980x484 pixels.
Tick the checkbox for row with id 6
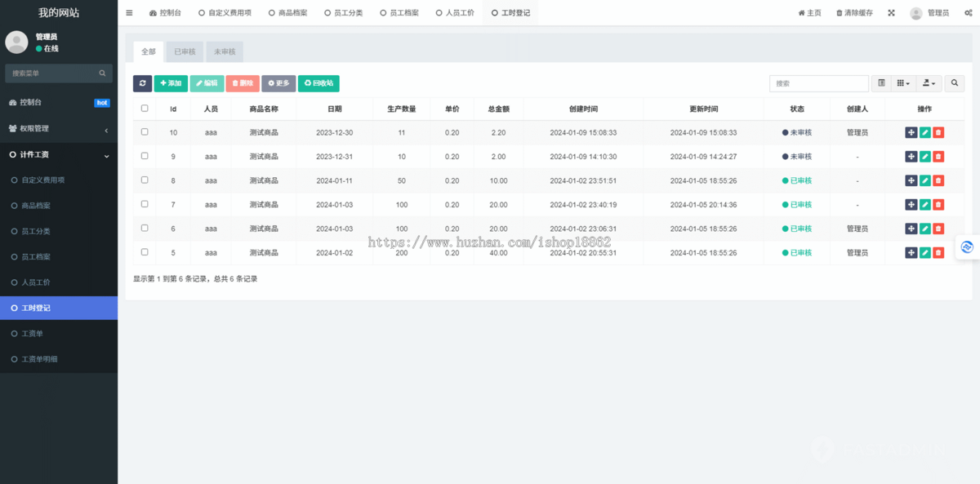click(144, 229)
